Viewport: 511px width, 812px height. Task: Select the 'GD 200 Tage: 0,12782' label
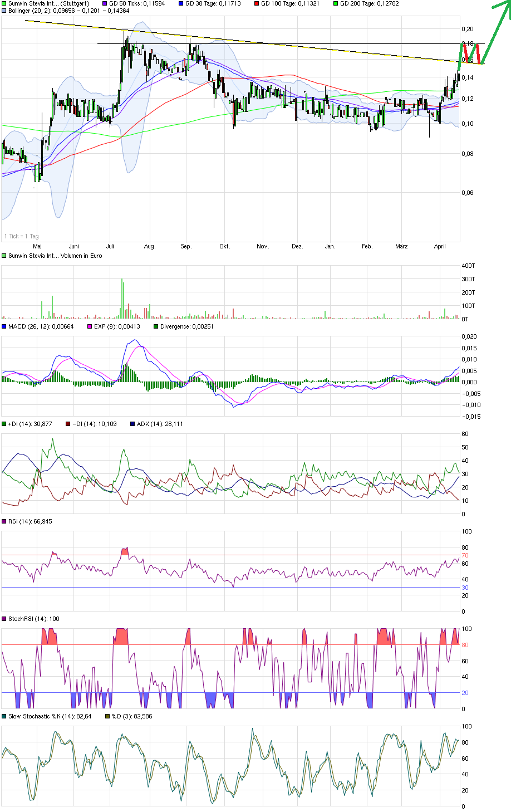tap(369, 3)
